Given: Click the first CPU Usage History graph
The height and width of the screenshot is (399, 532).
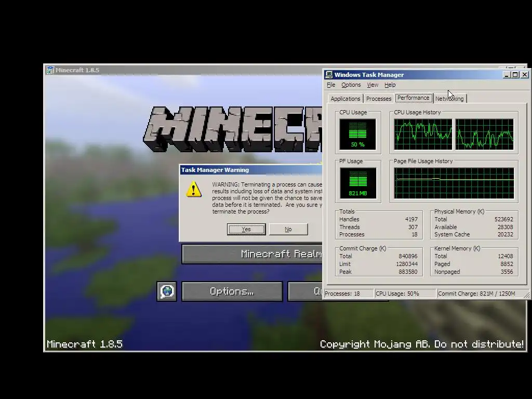Looking at the screenshot, I should [423, 134].
